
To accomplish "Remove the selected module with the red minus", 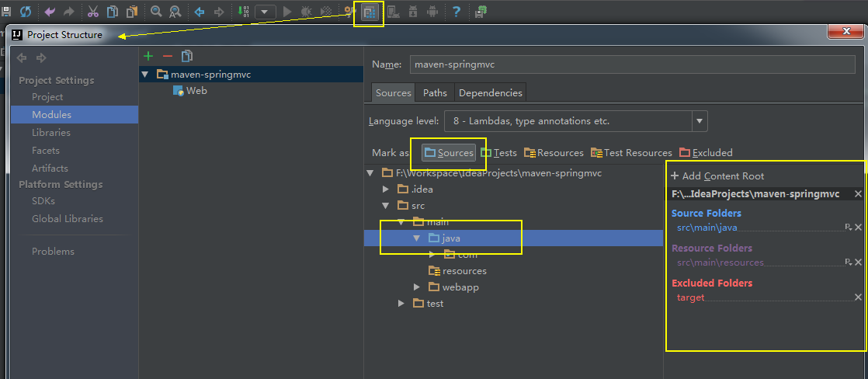I will pos(167,56).
